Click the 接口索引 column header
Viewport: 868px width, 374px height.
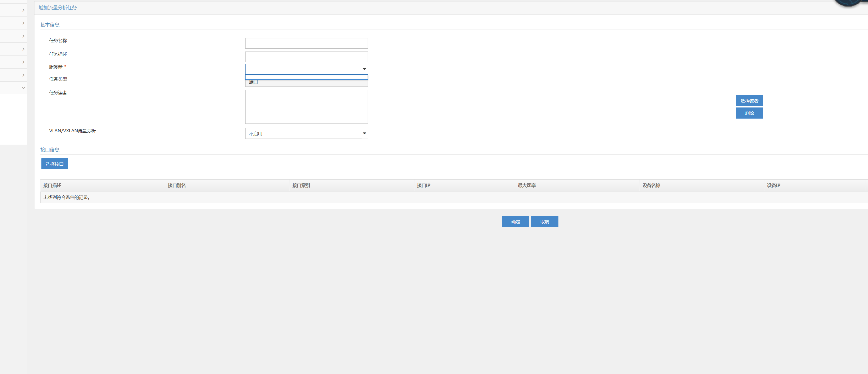pyautogui.click(x=301, y=186)
